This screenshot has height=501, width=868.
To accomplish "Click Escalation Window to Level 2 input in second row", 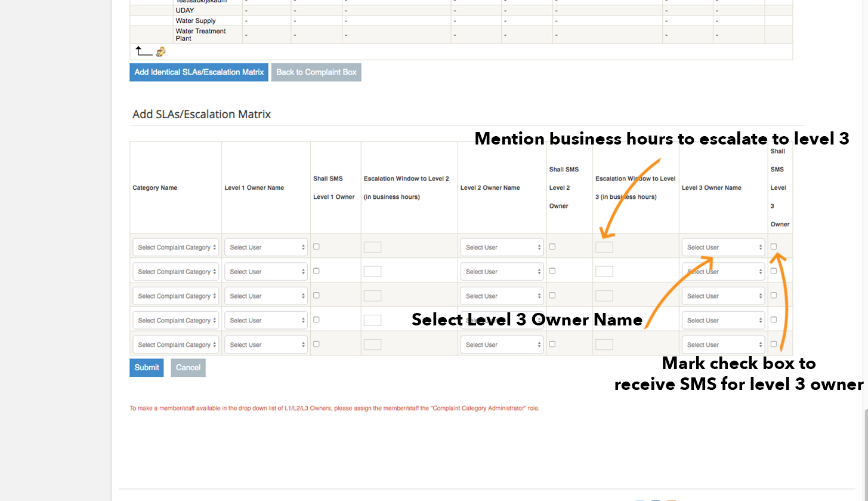I will pyautogui.click(x=372, y=271).
